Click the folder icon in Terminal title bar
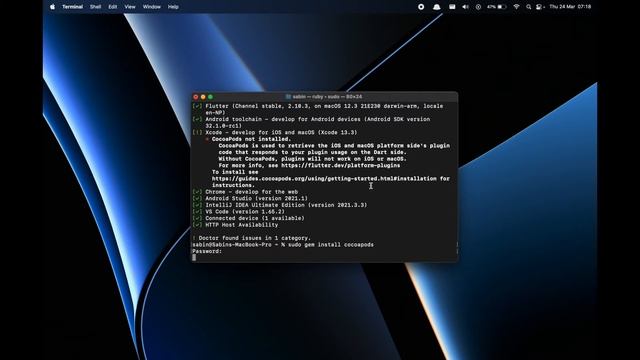640x360 pixels. coord(288,97)
